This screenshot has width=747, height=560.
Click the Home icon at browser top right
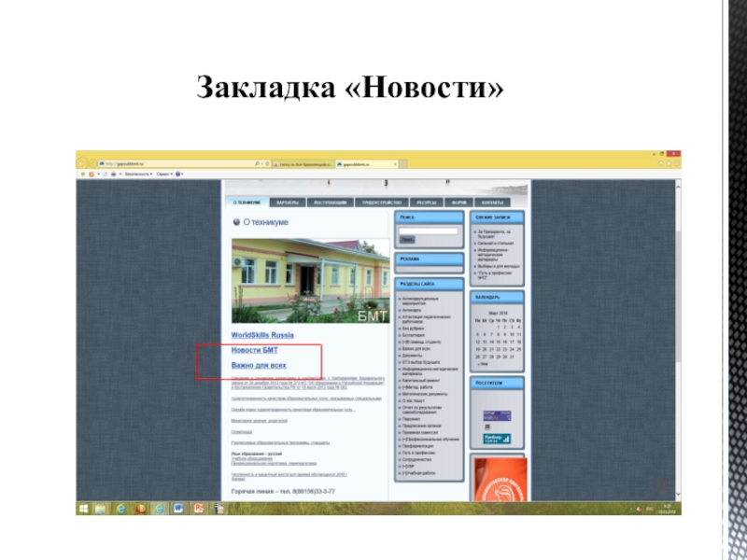(x=661, y=163)
